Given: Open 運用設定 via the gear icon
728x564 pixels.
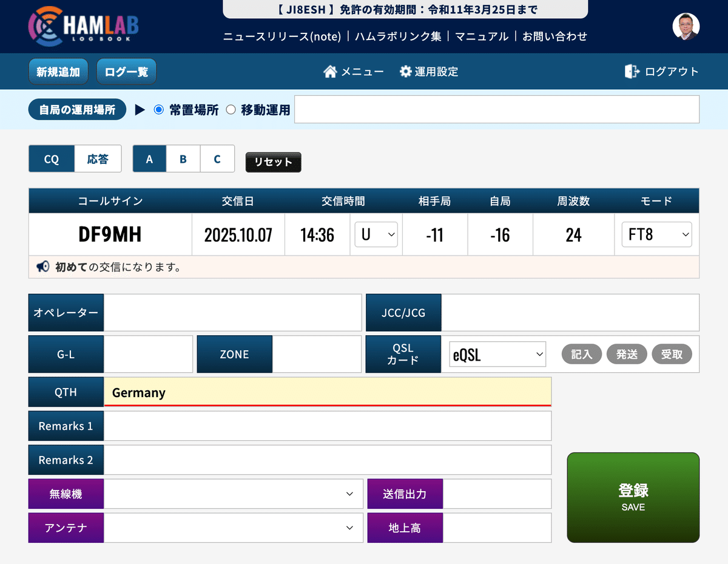Looking at the screenshot, I should coord(405,71).
